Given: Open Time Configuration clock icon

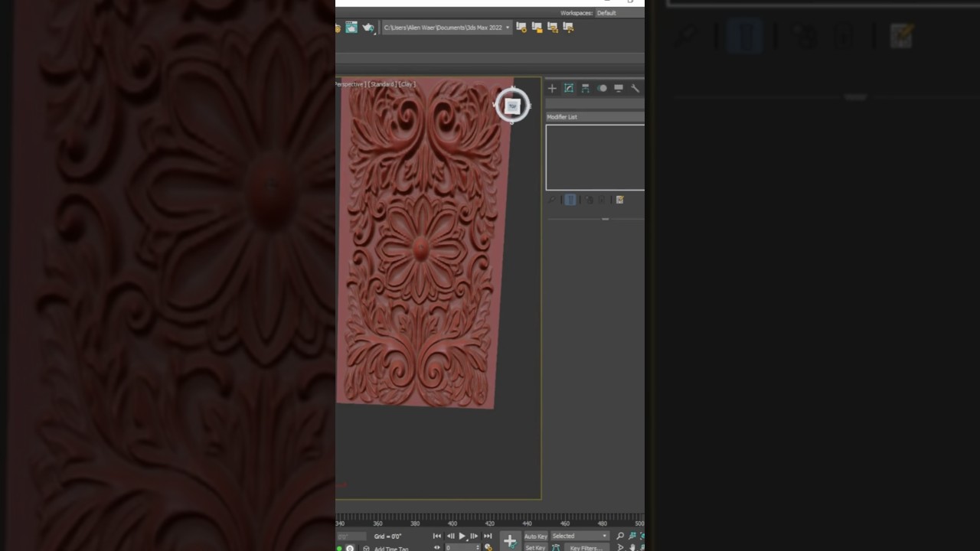Looking at the screenshot, I should point(488,548).
